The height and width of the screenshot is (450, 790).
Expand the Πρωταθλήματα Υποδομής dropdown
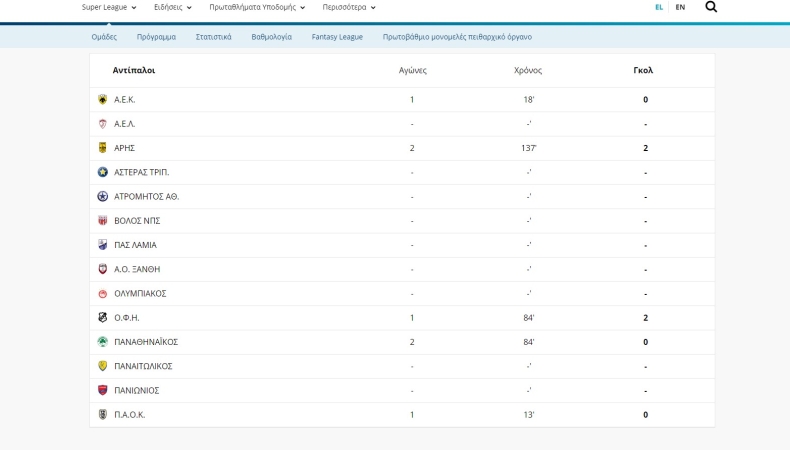click(257, 7)
